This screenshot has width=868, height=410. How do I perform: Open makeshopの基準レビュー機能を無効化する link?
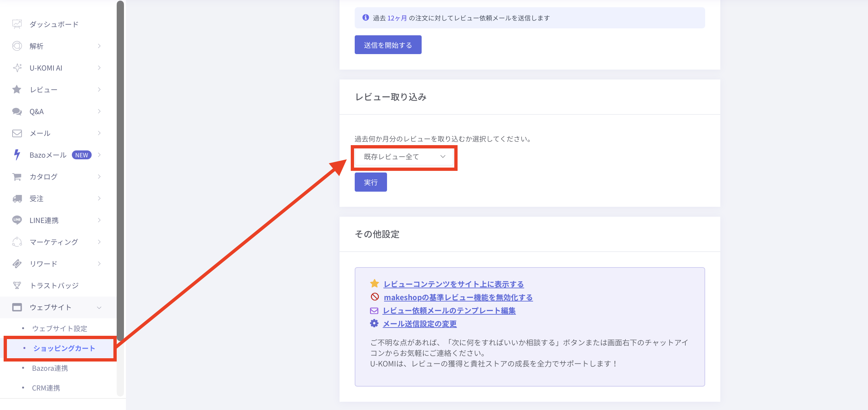[x=458, y=298]
